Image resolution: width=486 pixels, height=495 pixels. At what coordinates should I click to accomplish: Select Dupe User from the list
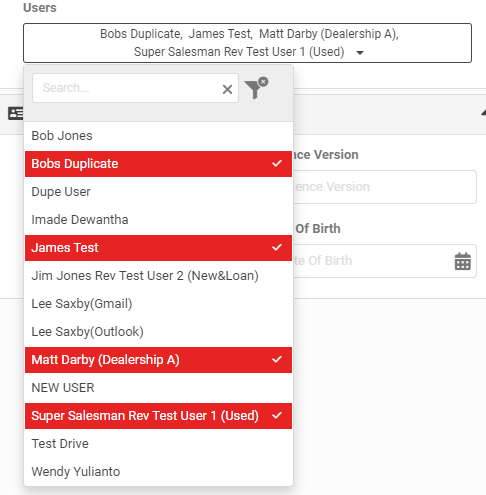(158, 192)
